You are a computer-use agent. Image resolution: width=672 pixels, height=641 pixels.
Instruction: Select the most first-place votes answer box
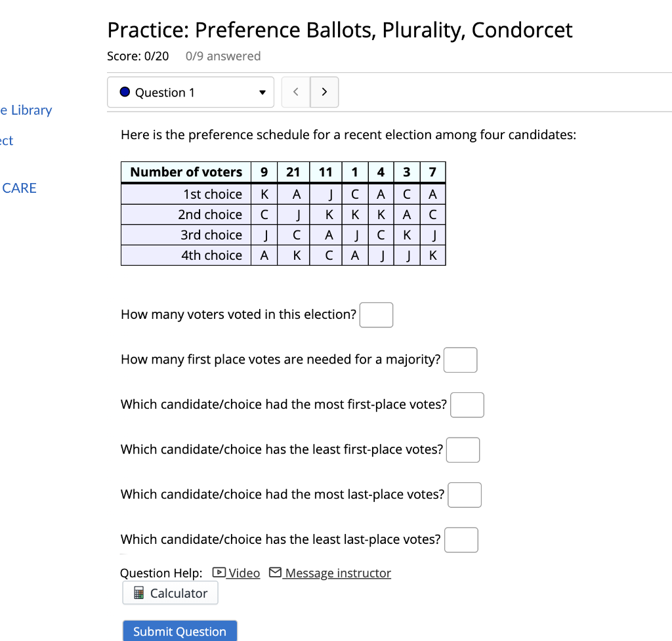coord(467,405)
